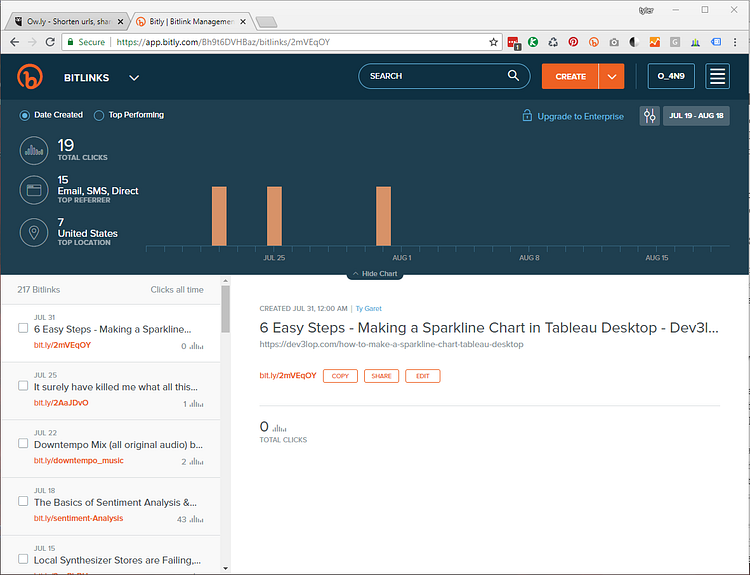Select the Top Performing radio button
This screenshot has width=750, height=575.
point(99,115)
